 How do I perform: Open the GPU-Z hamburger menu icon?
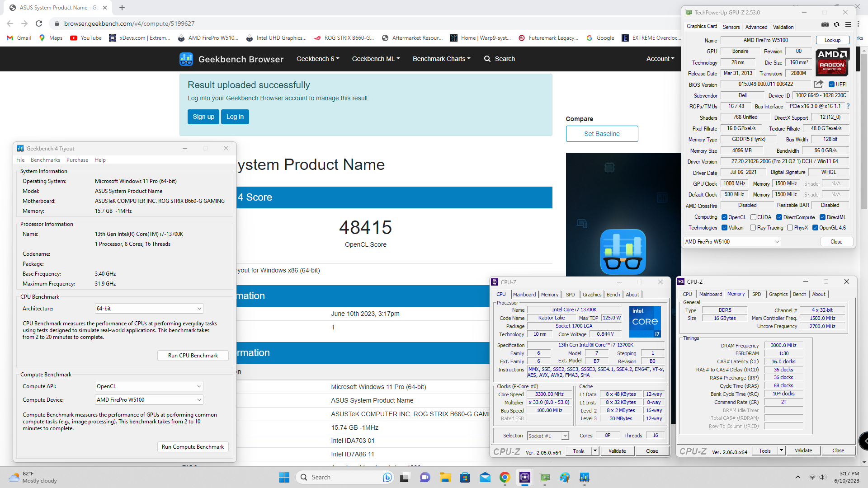pyautogui.click(x=848, y=24)
